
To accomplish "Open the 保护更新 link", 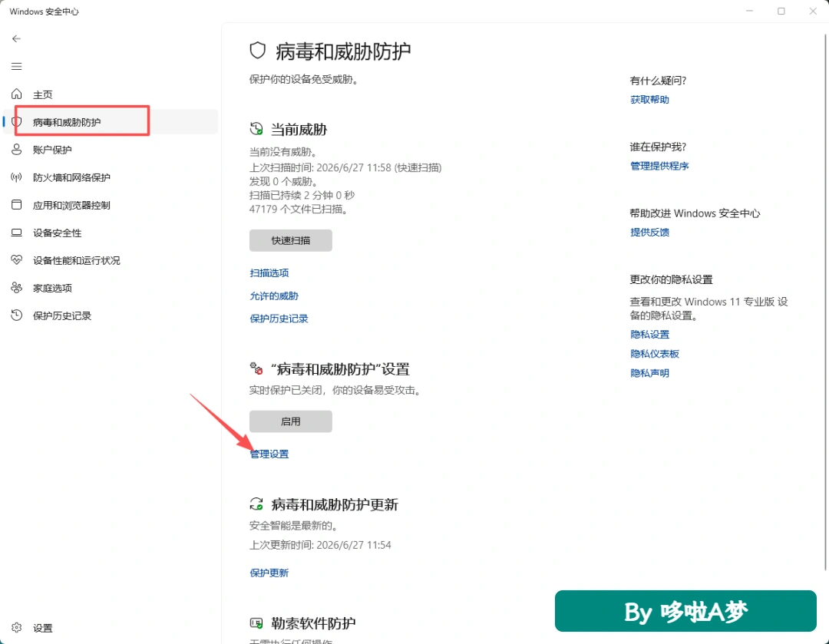I will pyautogui.click(x=269, y=573).
